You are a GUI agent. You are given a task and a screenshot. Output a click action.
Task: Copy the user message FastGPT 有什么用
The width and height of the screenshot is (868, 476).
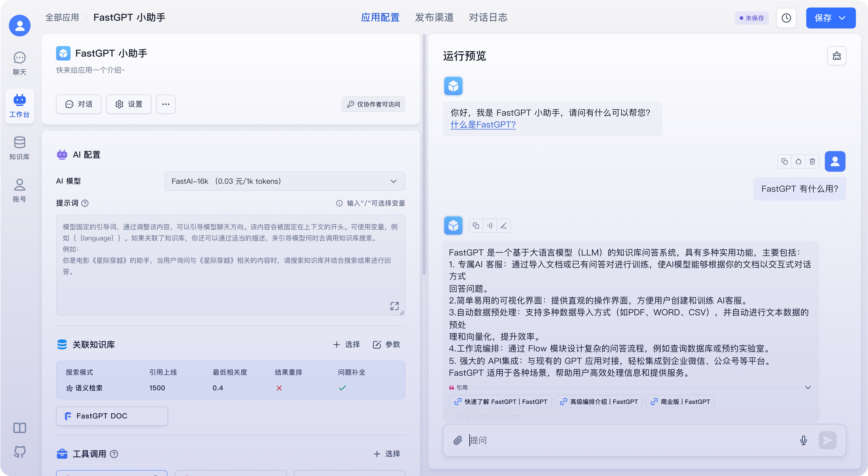tap(784, 161)
